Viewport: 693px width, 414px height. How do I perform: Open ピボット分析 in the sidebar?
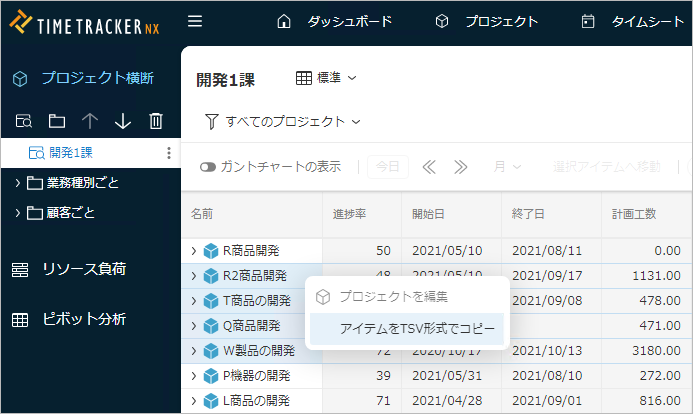[83, 319]
